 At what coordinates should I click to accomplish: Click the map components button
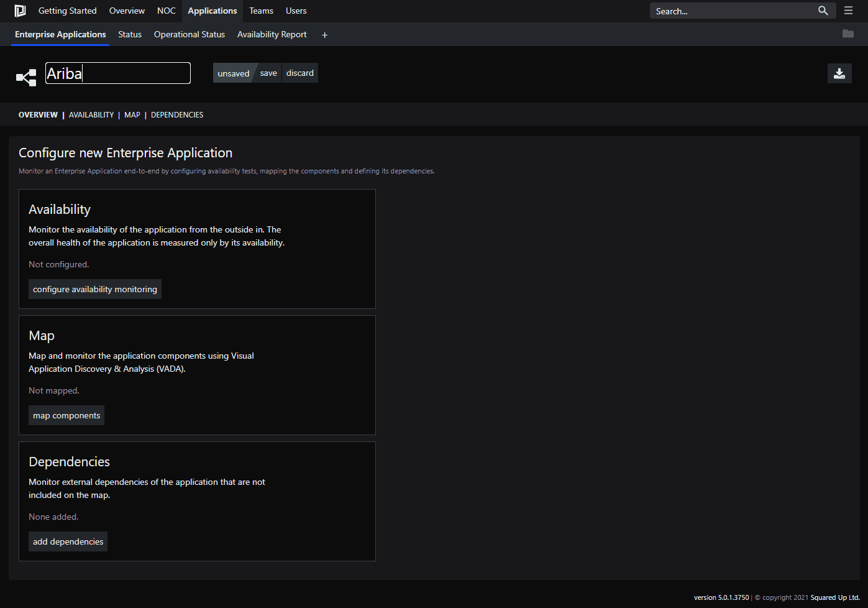[66, 415]
